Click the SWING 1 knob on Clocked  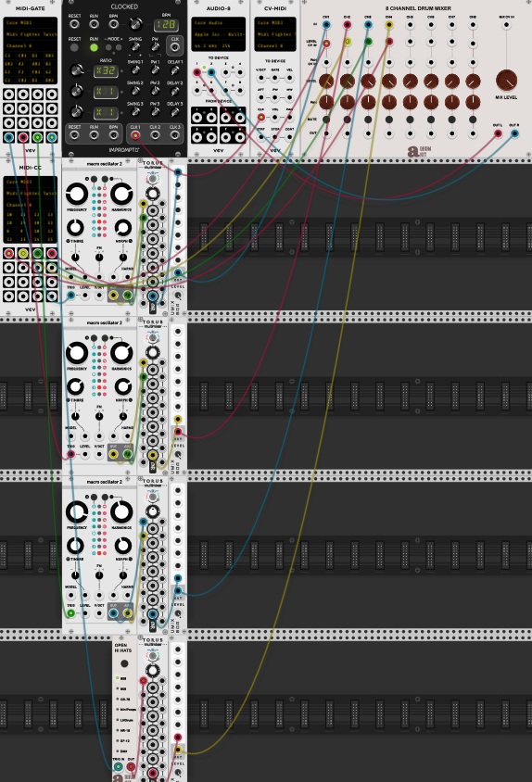tap(135, 70)
